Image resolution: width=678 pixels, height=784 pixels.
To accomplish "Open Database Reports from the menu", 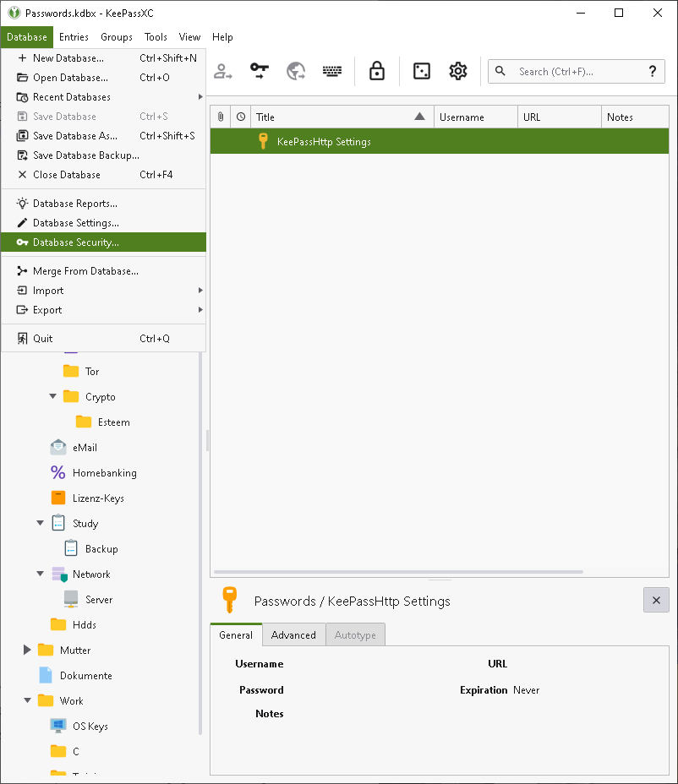I will point(104,204).
